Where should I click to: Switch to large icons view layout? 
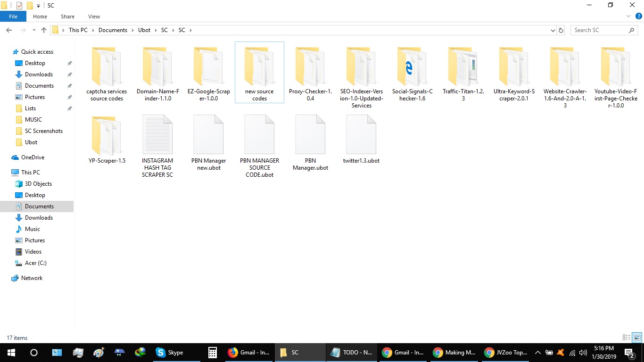click(x=637, y=337)
